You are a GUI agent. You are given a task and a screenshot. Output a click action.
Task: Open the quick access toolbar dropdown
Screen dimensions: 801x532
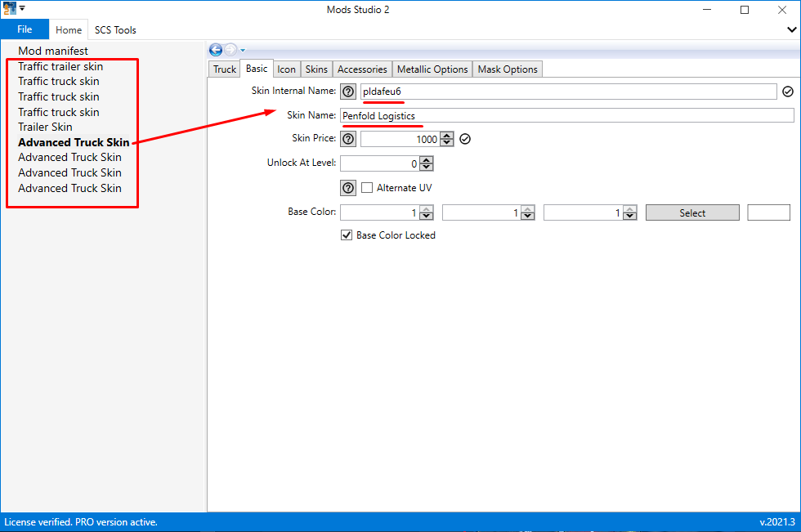point(22,7)
